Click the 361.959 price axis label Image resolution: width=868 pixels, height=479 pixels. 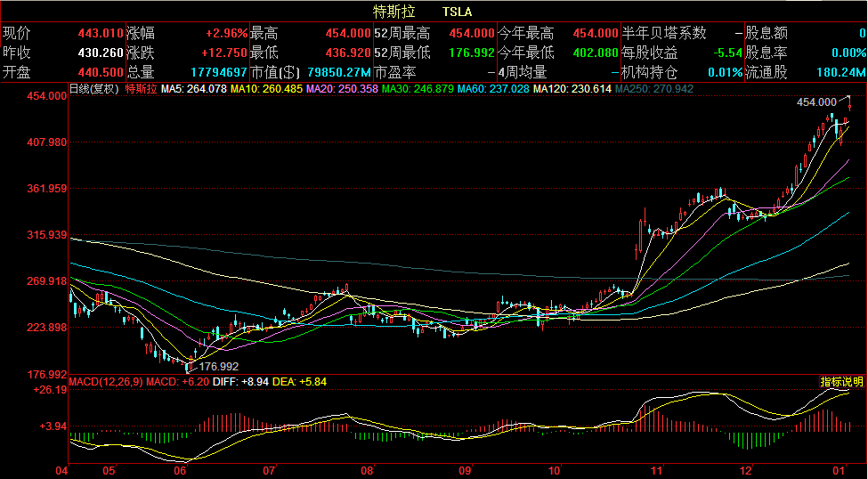tap(47, 188)
